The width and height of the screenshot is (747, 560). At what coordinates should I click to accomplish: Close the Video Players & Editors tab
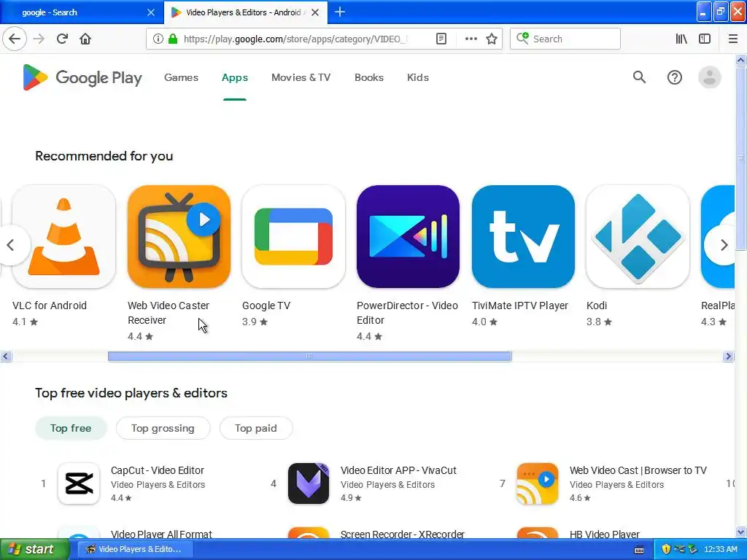[315, 12]
